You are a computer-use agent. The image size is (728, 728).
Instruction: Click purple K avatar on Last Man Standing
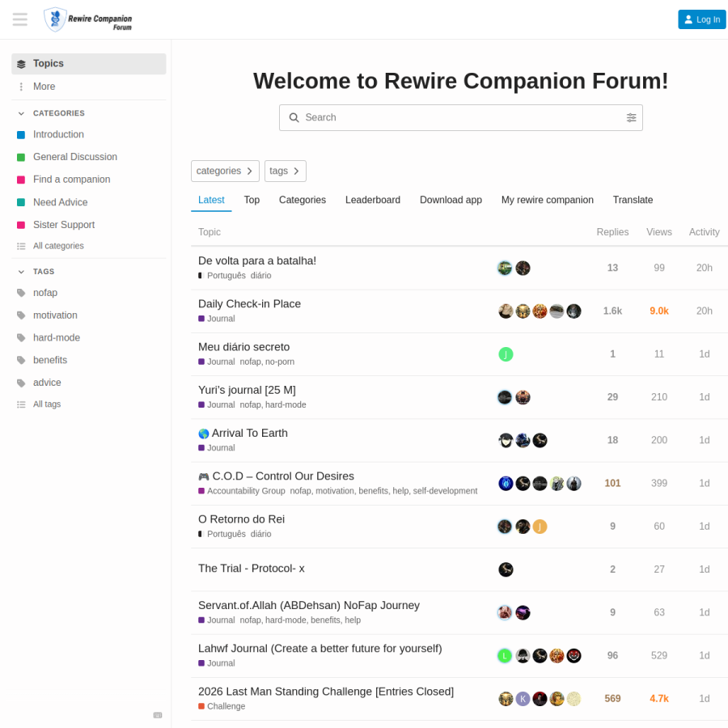(523, 699)
